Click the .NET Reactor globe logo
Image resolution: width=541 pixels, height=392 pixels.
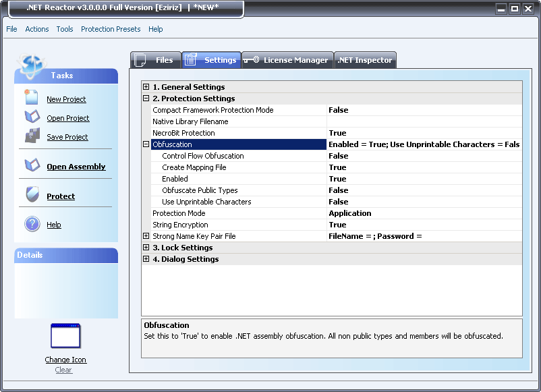(x=32, y=65)
